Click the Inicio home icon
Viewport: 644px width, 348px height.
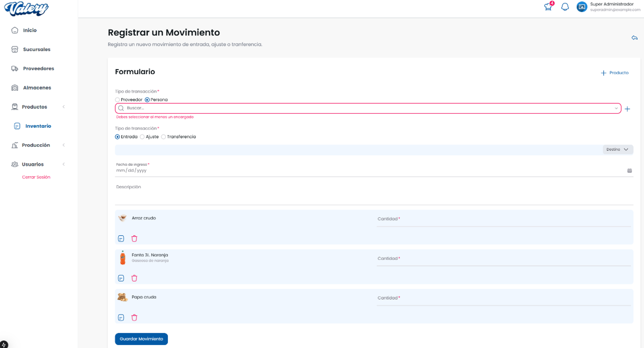[15, 30]
